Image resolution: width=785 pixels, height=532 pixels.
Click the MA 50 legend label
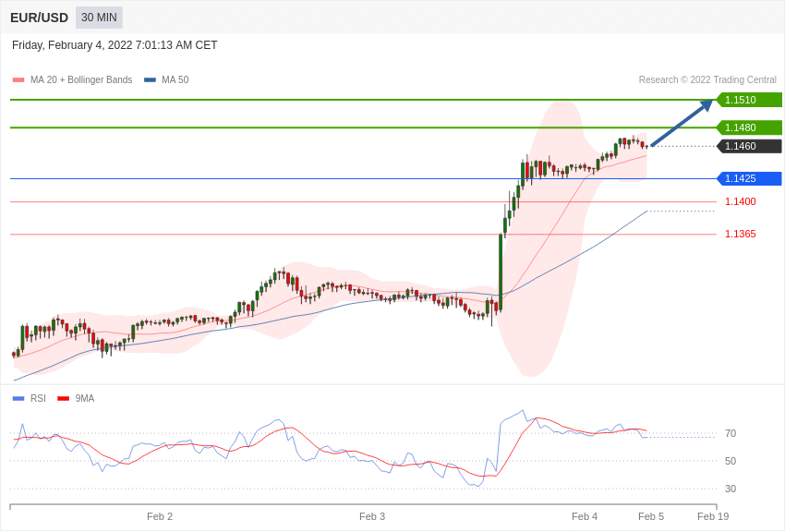(x=175, y=79)
